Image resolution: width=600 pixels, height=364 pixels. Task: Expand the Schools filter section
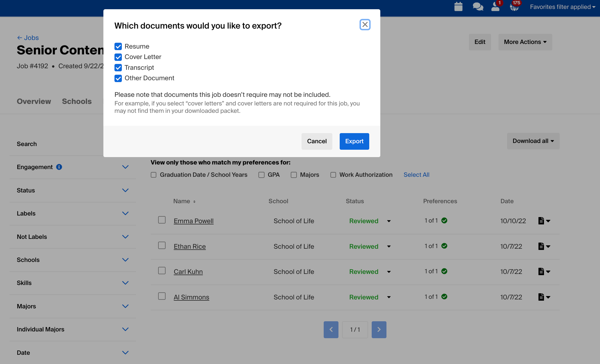pos(125,260)
